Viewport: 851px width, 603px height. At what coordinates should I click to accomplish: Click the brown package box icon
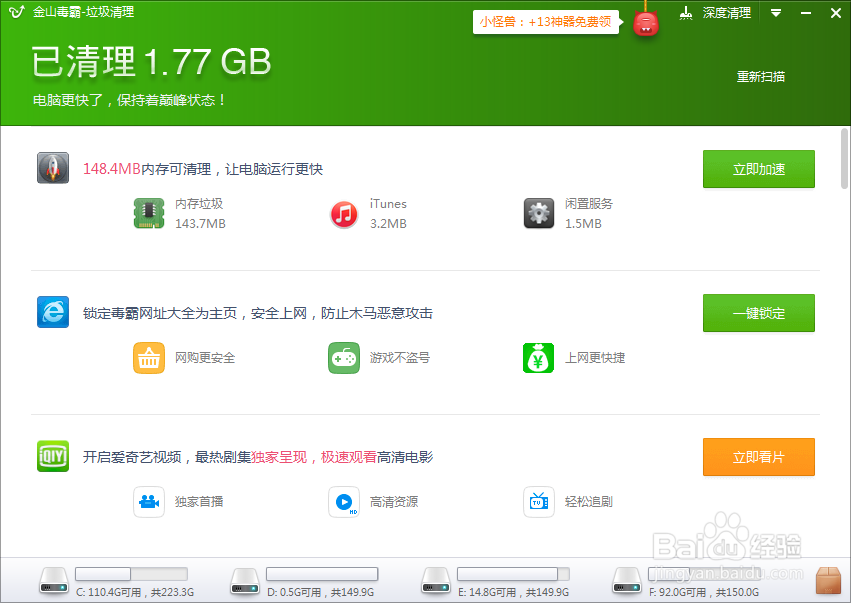coord(828,581)
